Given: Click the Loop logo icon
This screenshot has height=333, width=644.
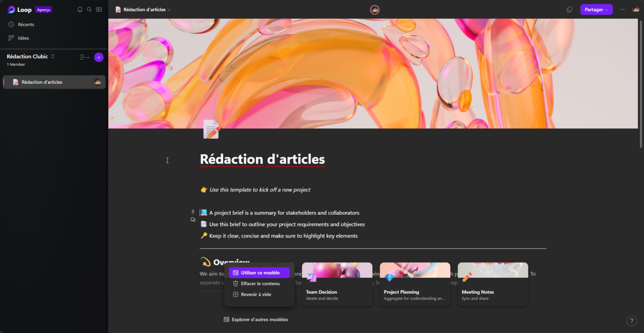Looking at the screenshot, I should coord(11,10).
